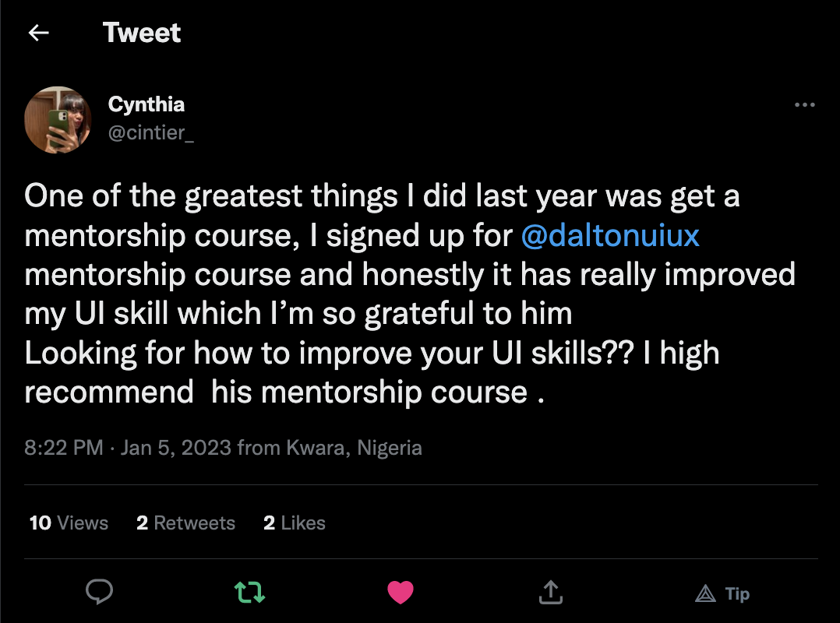Open the share tweet icon
Viewport: 840px width, 623px height.
[551, 592]
